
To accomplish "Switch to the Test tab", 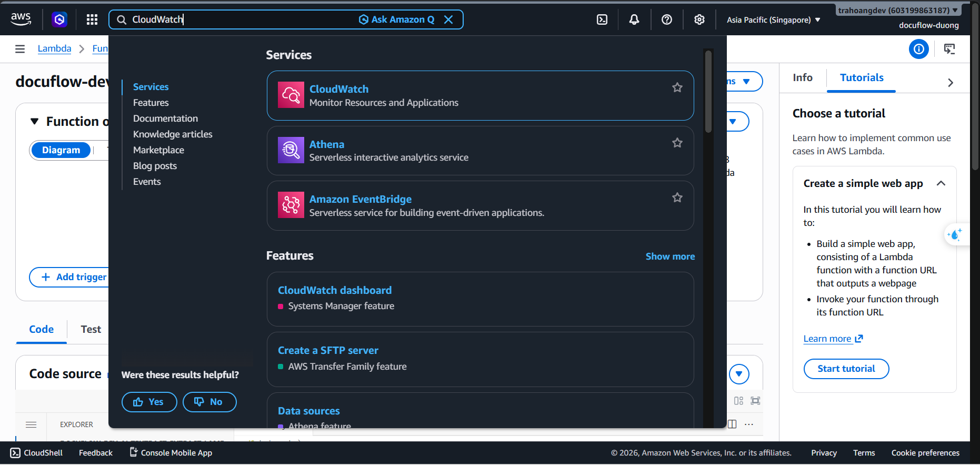I will pyautogui.click(x=91, y=329).
